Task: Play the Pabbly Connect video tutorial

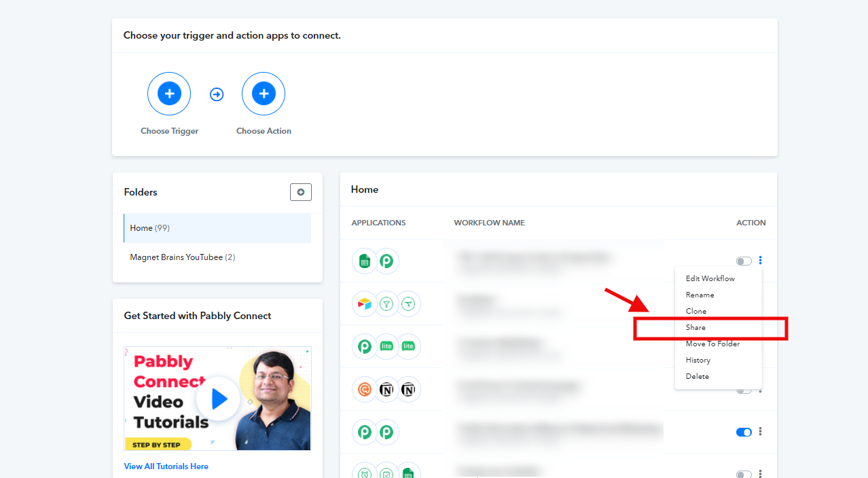Action: [x=218, y=399]
